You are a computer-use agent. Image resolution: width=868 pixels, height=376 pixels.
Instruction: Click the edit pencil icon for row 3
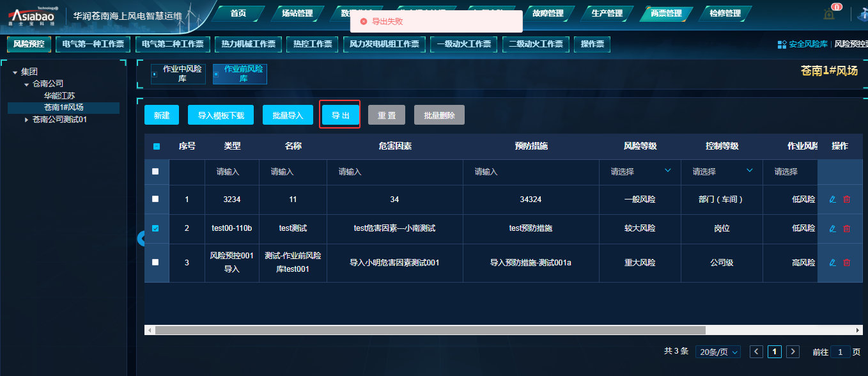click(x=832, y=263)
